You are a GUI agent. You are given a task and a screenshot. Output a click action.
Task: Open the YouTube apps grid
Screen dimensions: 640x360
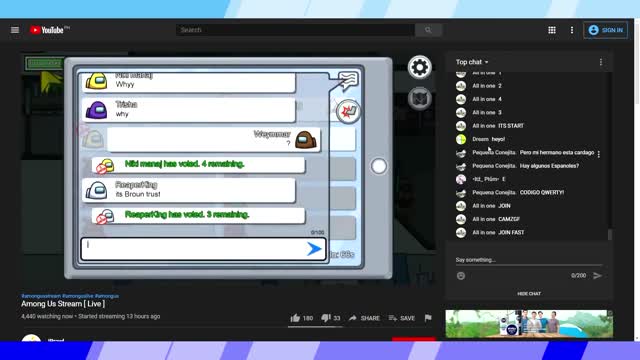[552, 30]
